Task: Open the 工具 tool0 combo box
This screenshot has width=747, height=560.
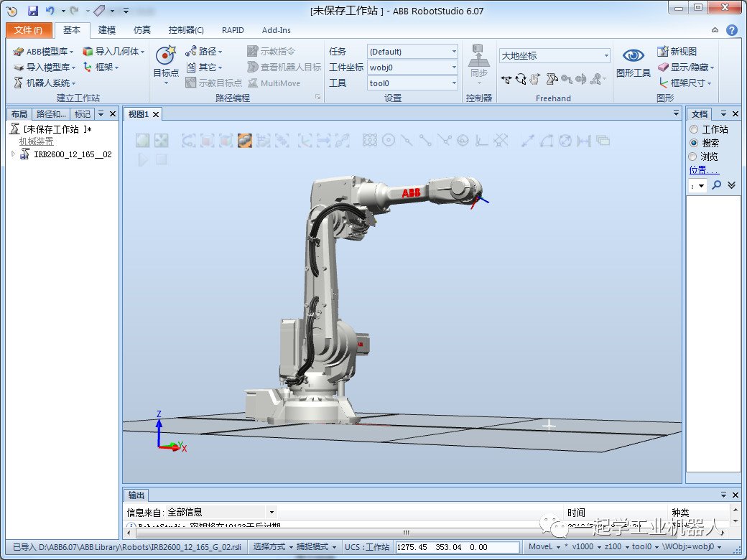Action: [x=412, y=83]
